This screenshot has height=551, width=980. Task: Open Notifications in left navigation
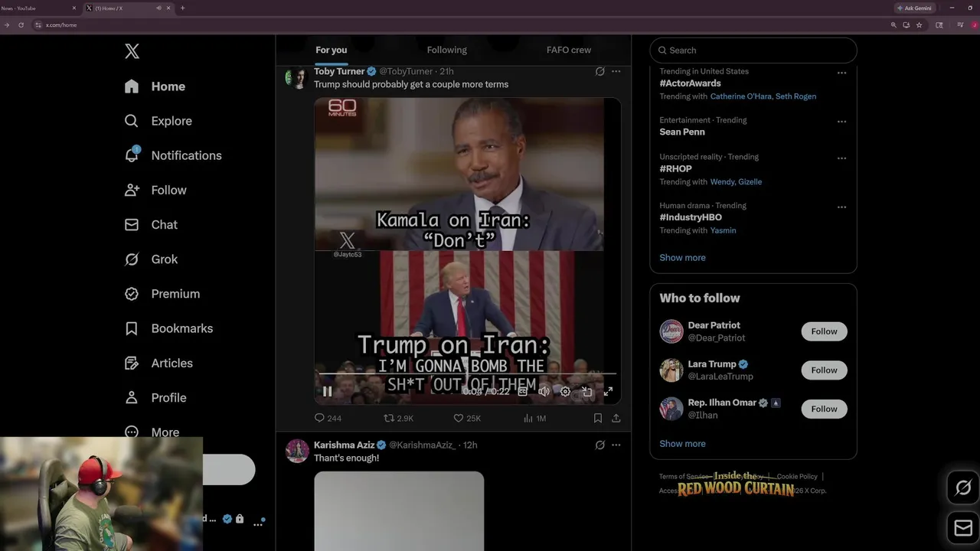[x=173, y=155]
